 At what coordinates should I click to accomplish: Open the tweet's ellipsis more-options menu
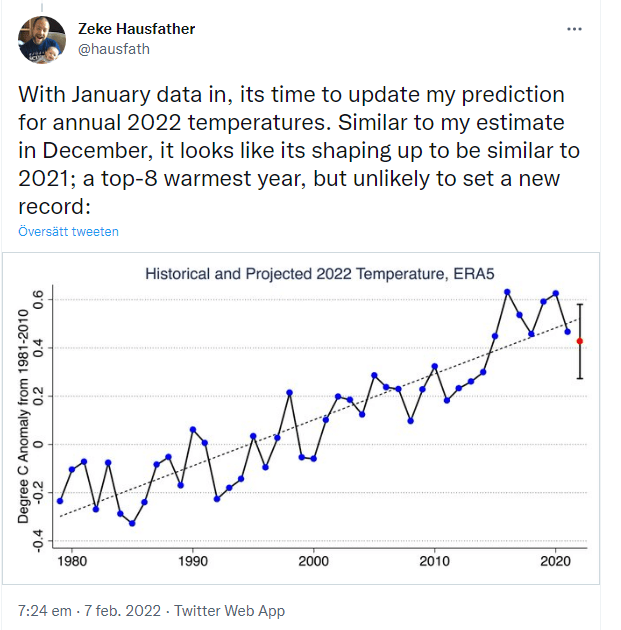click(574, 29)
